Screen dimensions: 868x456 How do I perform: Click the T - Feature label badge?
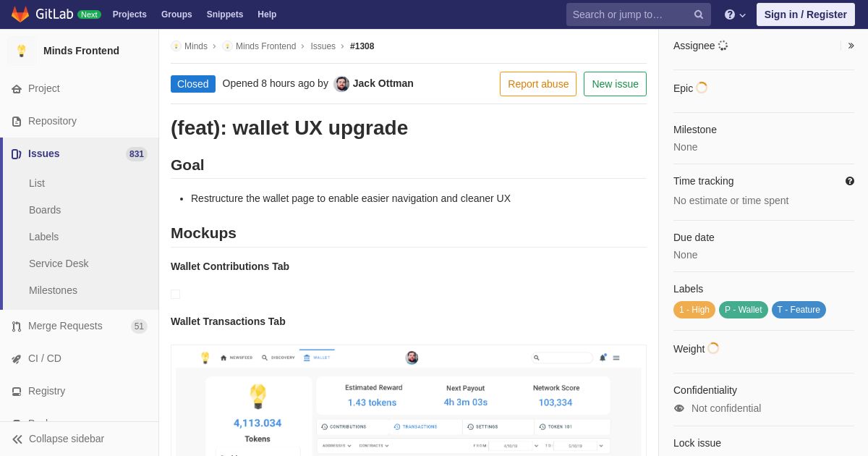(799, 310)
